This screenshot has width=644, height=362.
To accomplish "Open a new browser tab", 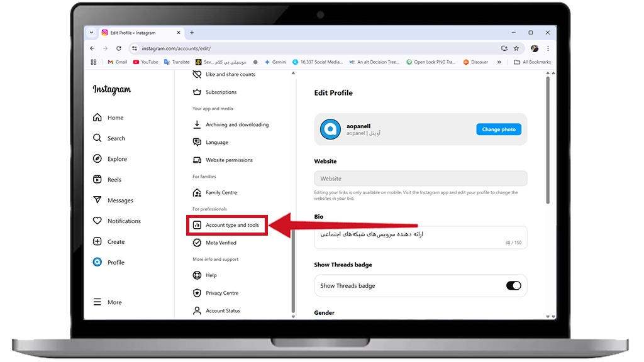I will [x=192, y=33].
